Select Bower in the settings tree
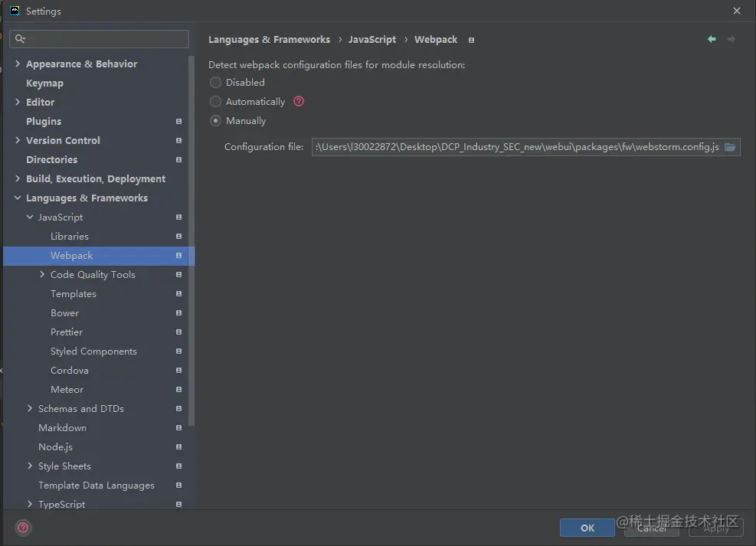Viewport: 756px width, 546px height. tap(64, 312)
